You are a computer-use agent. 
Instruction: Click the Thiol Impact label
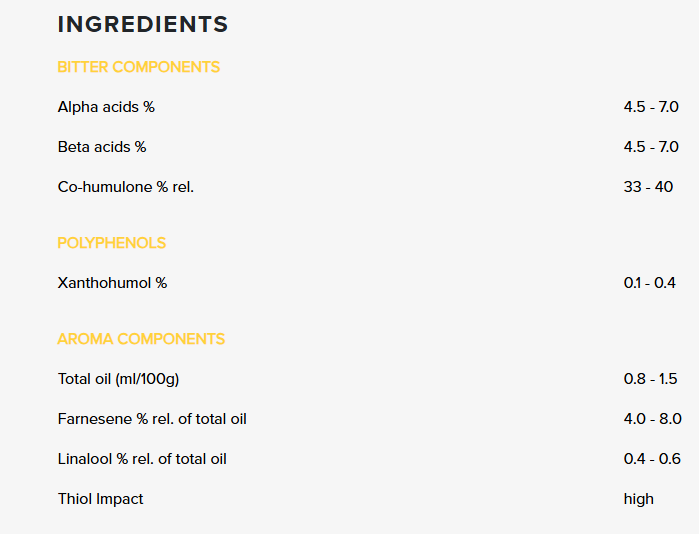100,499
